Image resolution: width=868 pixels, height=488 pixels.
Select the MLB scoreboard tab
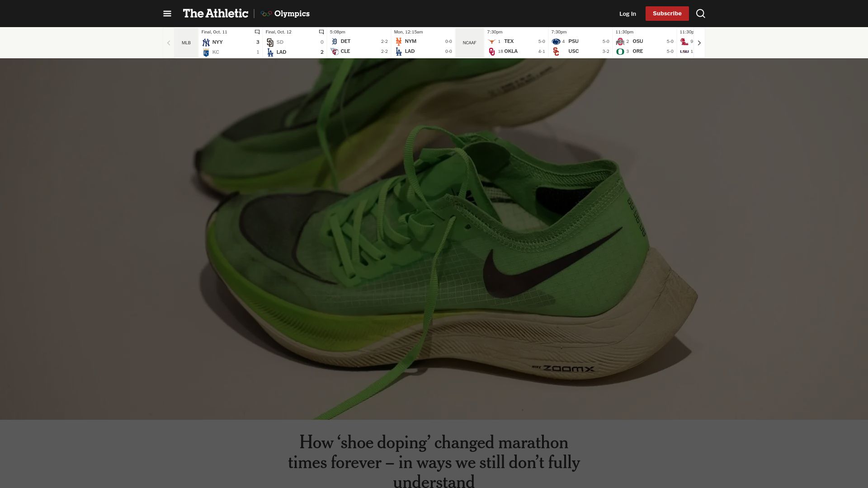[x=186, y=43]
